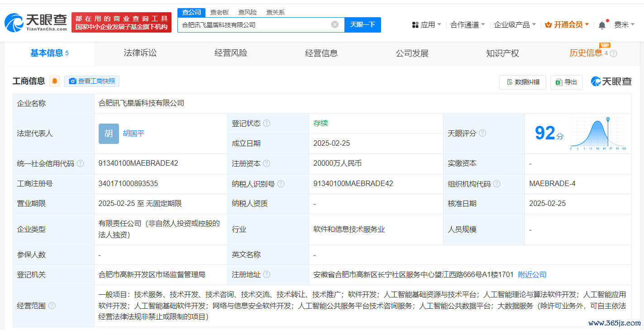Click help icon beside 组织机构代码
The image size is (644, 330).
pos(497,184)
